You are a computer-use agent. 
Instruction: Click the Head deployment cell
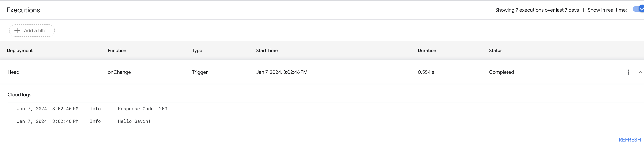tap(14, 72)
